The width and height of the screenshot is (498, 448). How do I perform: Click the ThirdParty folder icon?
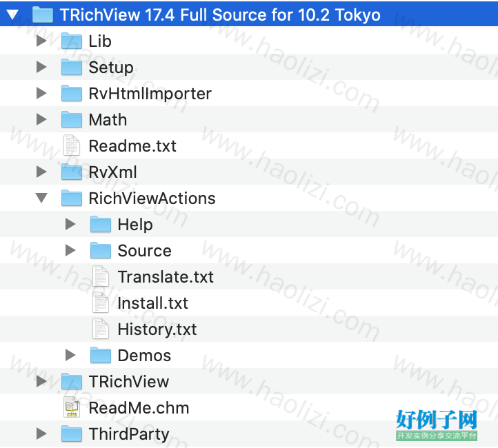pos(72,434)
